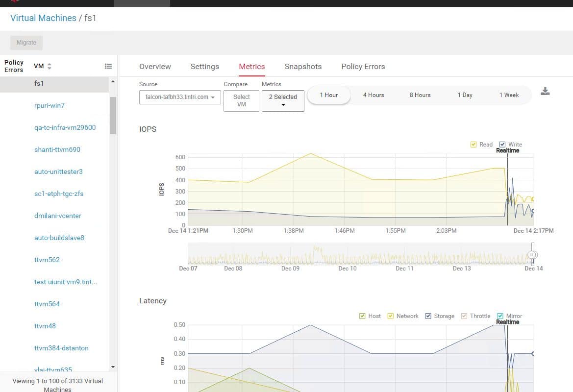The height and width of the screenshot is (392, 573).
Task: Select the Metrics tab
Action: coord(252,67)
